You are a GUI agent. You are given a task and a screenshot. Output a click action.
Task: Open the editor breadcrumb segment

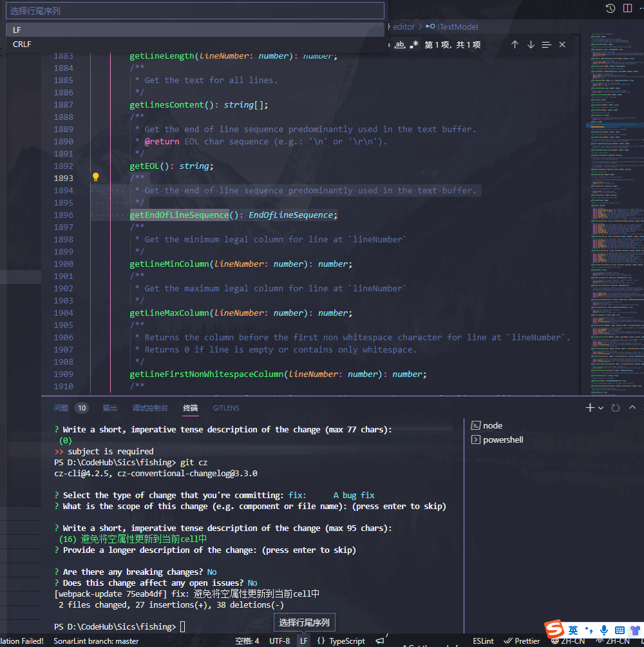coord(404,27)
